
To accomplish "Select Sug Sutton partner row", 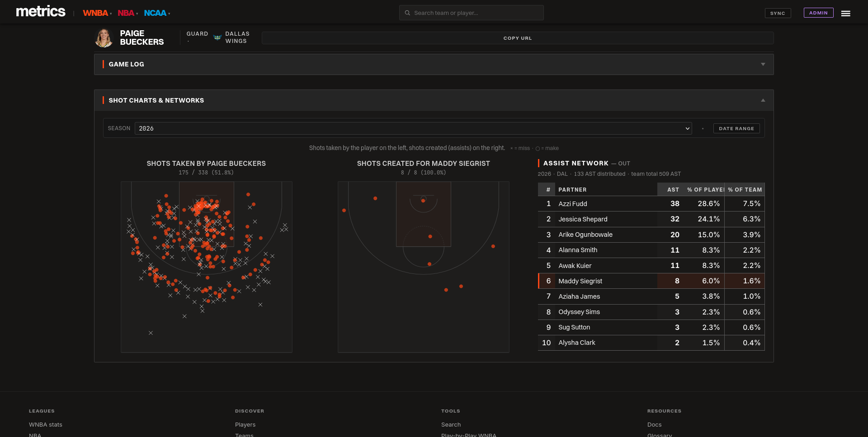I will [x=651, y=327].
